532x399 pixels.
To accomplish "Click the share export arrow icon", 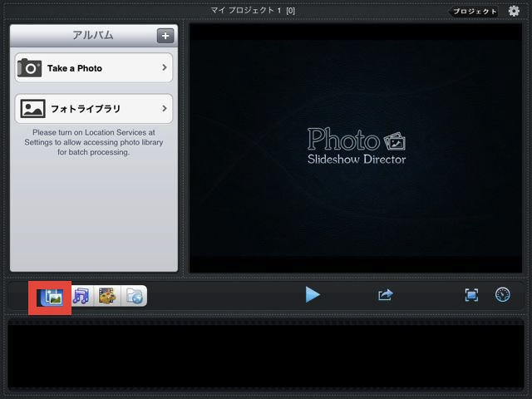I will pyautogui.click(x=386, y=294).
